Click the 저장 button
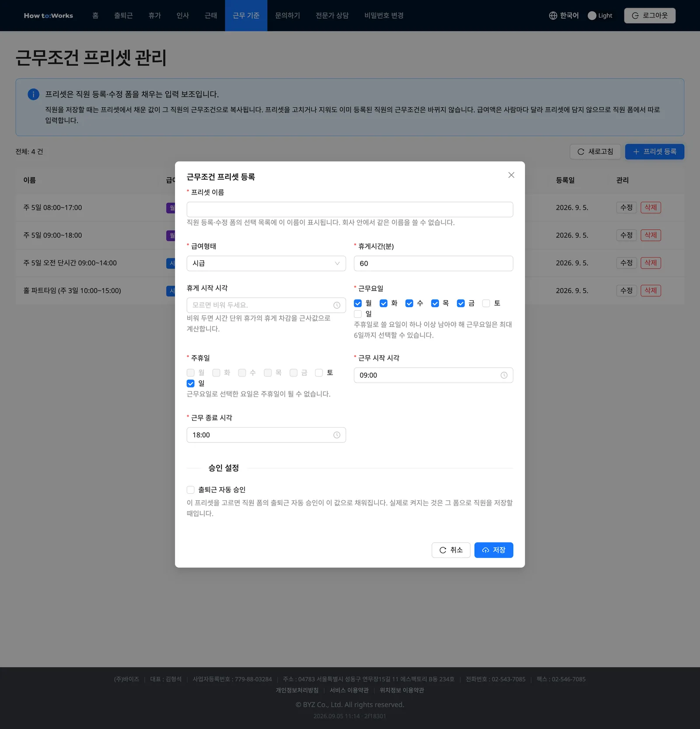This screenshot has height=729, width=700. coord(493,550)
